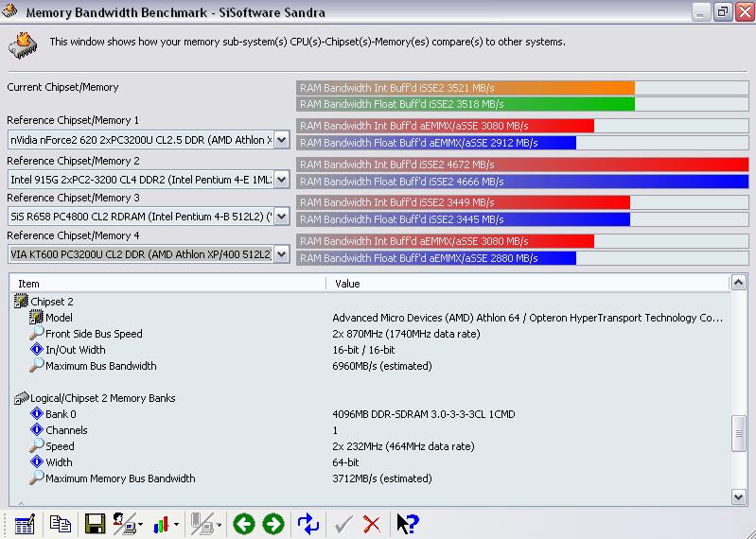Click the bar chart toolbar icon
756x539 pixels.
click(x=161, y=525)
